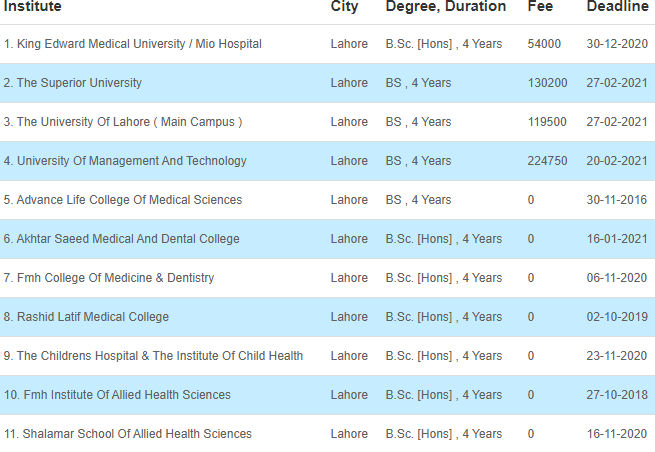This screenshot has height=452, width=655.
Task: Click Lahore city cell for King Edward row
Action: (x=349, y=44)
